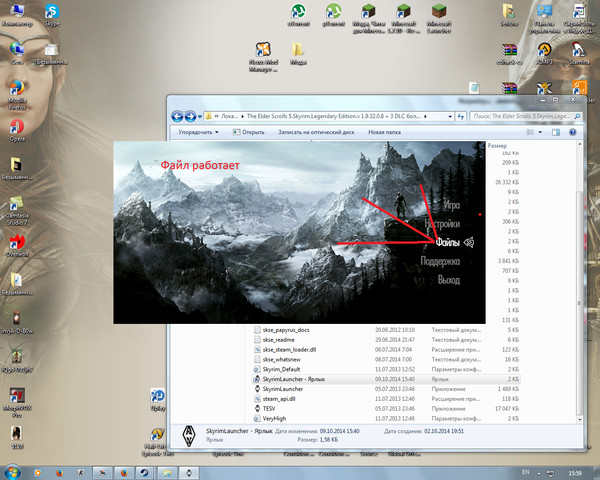This screenshot has width=600, height=480.
Task: Open the AIMP3 desktop shortcut
Action: tap(544, 54)
